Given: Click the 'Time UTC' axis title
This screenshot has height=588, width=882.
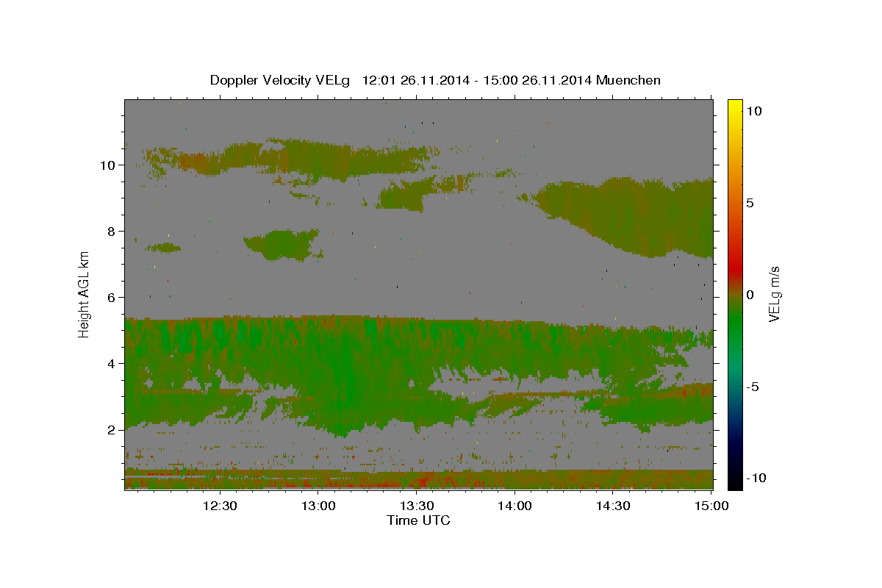Looking at the screenshot, I should [x=418, y=520].
